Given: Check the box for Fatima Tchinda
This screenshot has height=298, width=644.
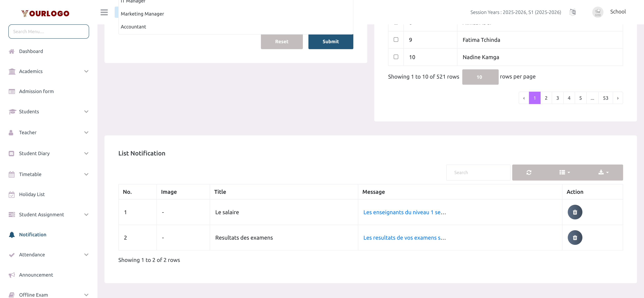Looking at the screenshot, I should point(396,40).
